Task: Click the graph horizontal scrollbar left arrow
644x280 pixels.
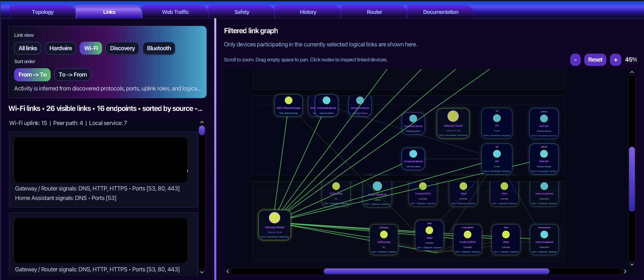Action: (x=228, y=271)
